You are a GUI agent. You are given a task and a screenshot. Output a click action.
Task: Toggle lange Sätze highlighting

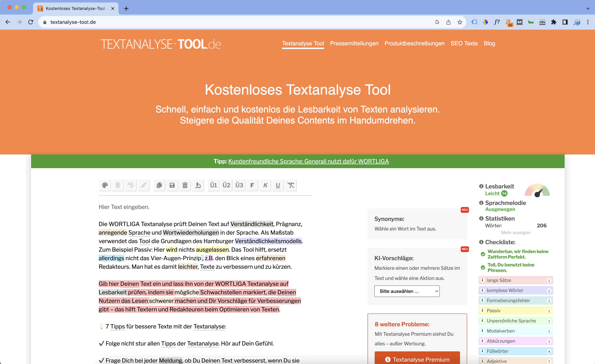[x=516, y=280]
